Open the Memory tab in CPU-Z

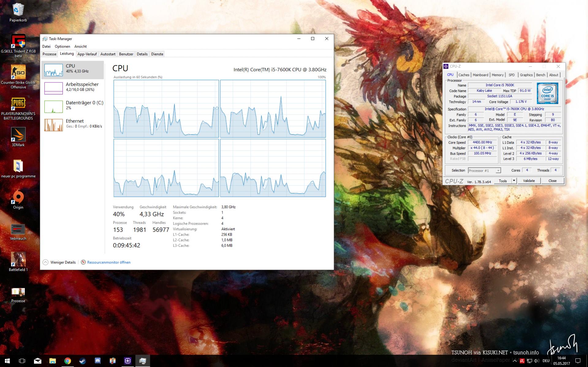point(498,75)
